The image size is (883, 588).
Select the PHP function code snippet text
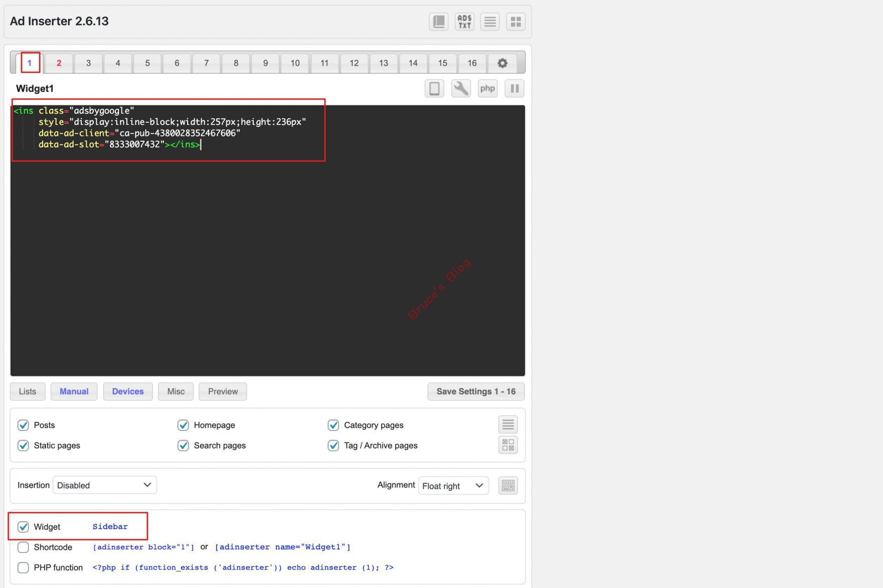[x=243, y=567]
